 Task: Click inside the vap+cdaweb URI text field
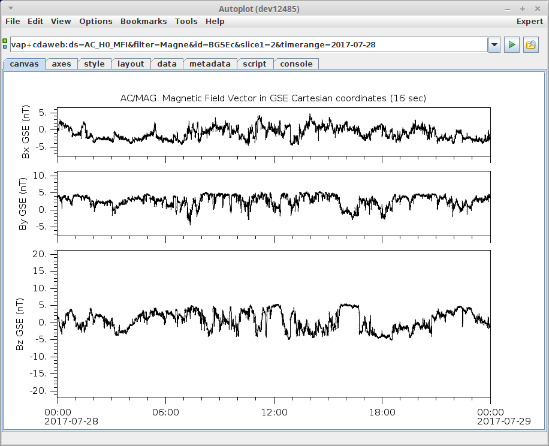249,45
